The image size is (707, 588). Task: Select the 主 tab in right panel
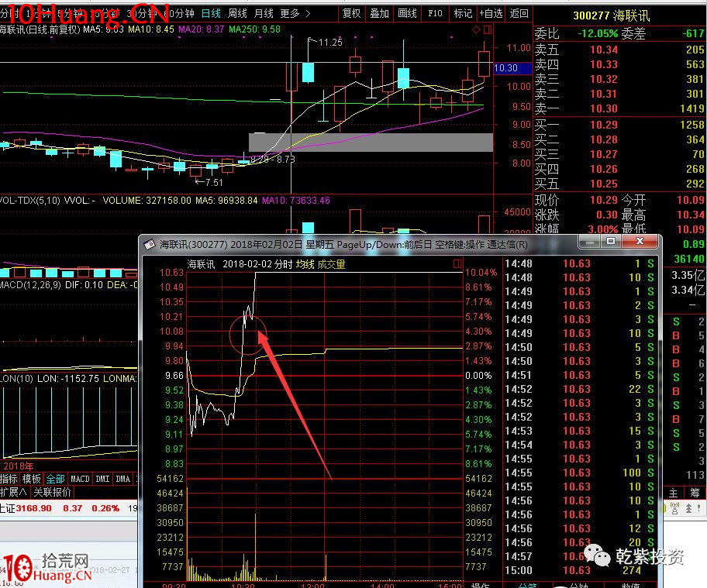coord(673,493)
